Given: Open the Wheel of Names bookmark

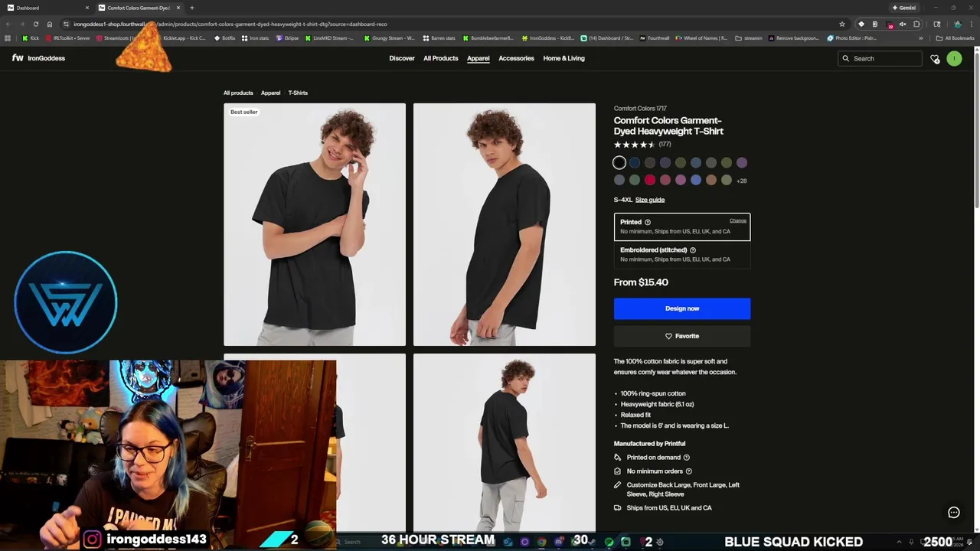Looking at the screenshot, I should [x=702, y=37].
